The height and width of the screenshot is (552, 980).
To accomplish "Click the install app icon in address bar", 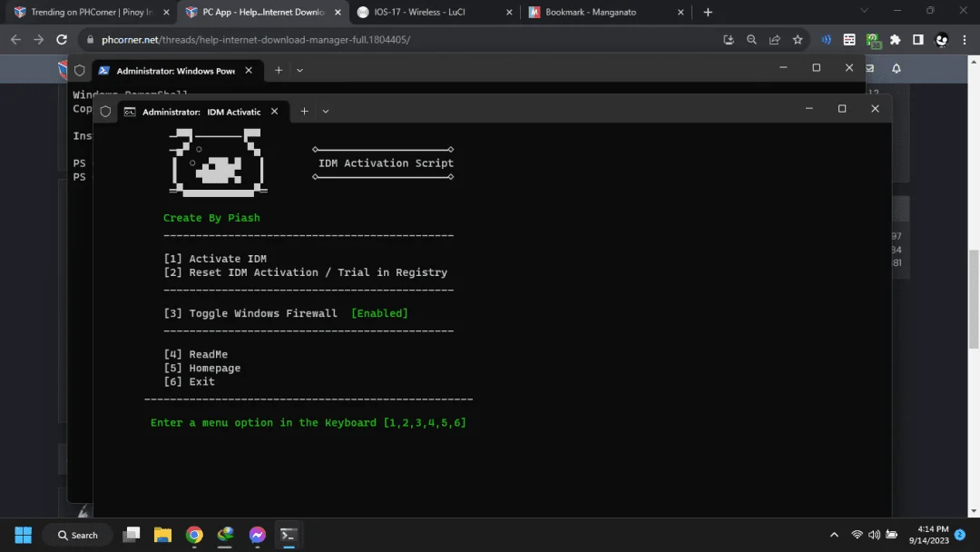I will [728, 39].
